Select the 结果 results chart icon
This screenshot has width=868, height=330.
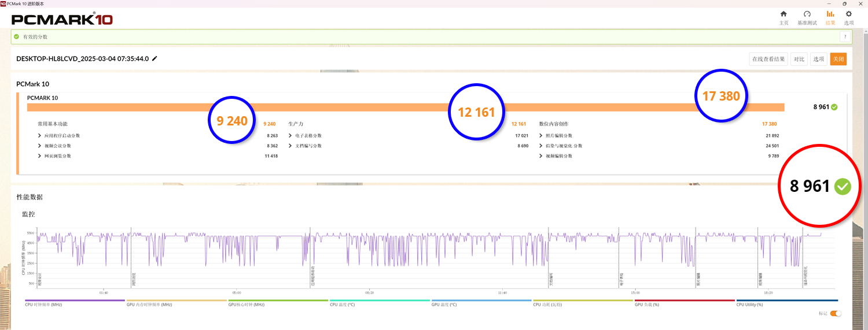[x=830, y=14]
